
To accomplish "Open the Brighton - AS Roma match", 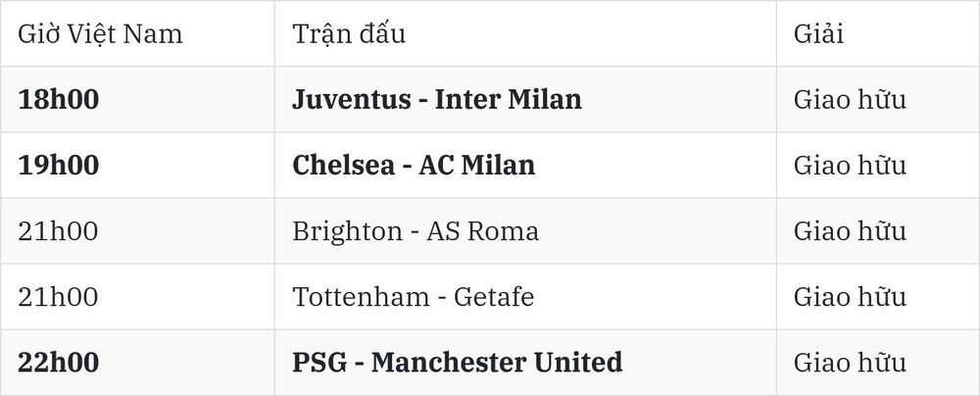I will [x=416, y=231].
